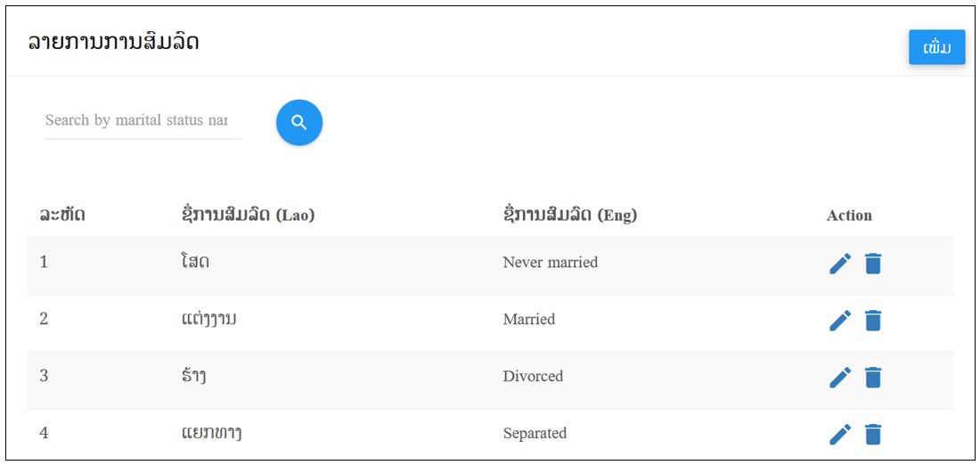The height and width of the screenshot is (465, 980).
Task: Edit the Never married row
Action: [x=840, y=264]
